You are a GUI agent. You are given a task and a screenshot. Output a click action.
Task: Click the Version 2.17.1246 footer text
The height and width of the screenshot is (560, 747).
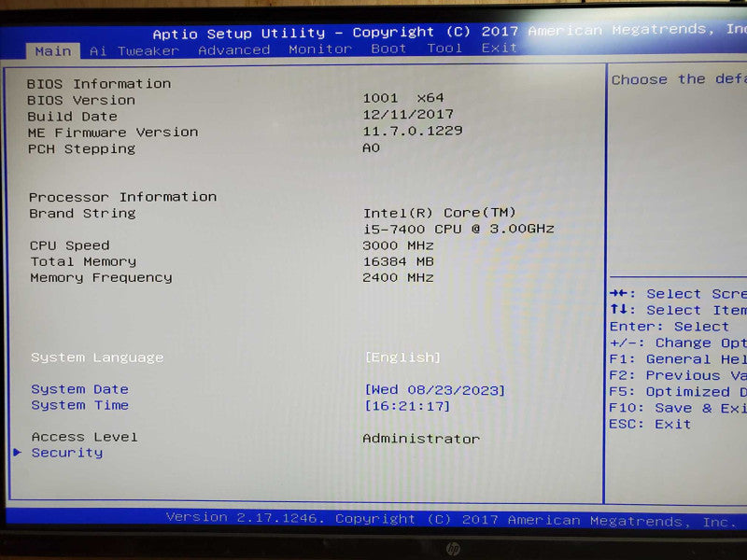pos(245,518)
